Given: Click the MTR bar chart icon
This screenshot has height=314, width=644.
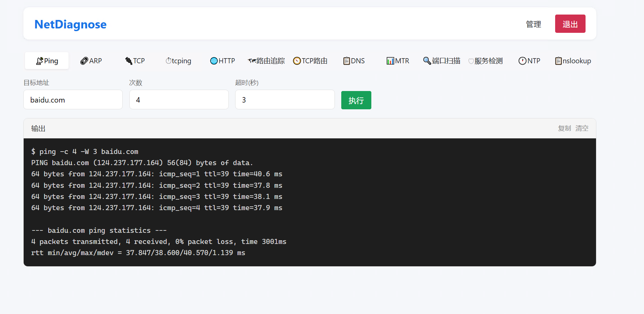Looking at the screenshot, I should (390, 61).
